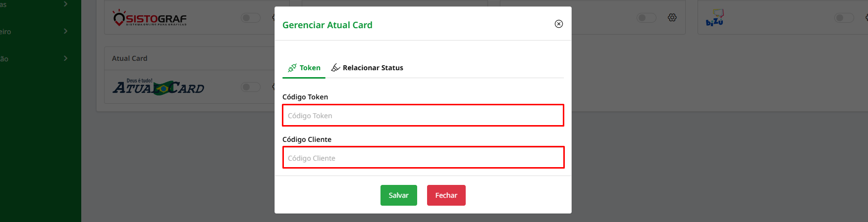This screenshot has width=868, height=222.
Task: Focus the Código Token input field
Action: pyautogui.click(x=423, y=115)
